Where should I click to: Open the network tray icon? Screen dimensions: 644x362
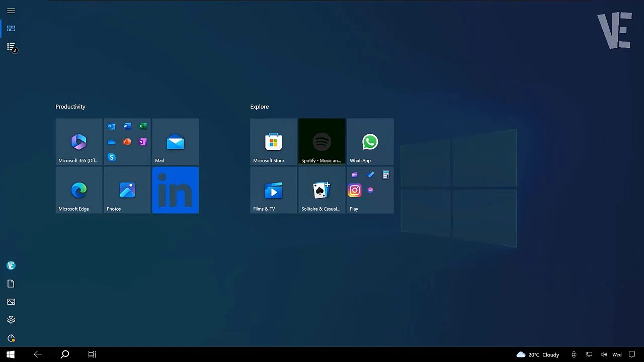(589, 354)
